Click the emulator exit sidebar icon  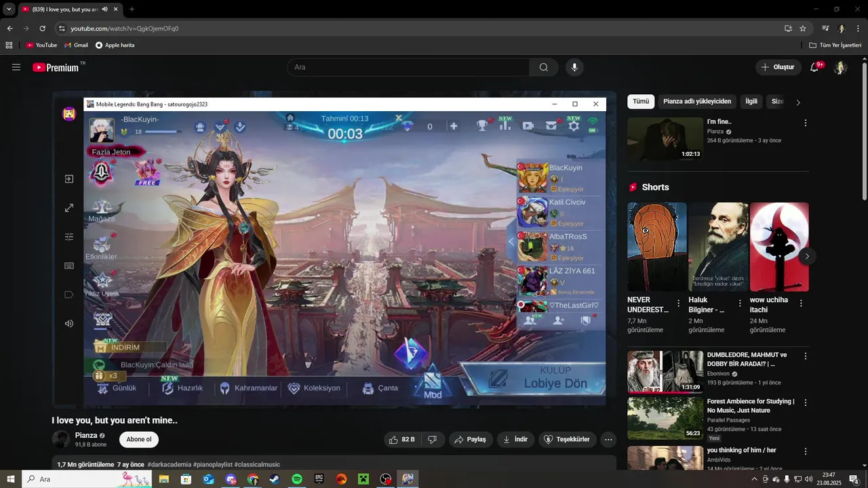point(68,179)
